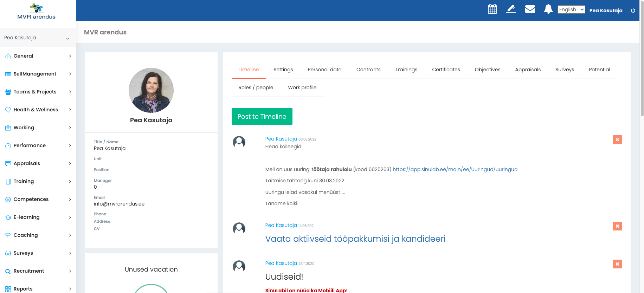Image resolution: width=644 pixels, height=293 pixels.
Task: Click the General home icon in sidebar
Action: (8, 56)
